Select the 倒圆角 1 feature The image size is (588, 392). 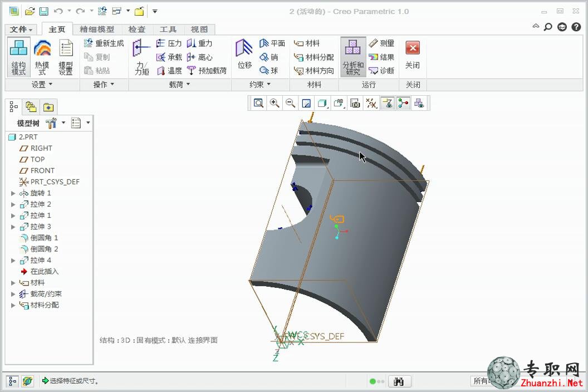point(38,238)
